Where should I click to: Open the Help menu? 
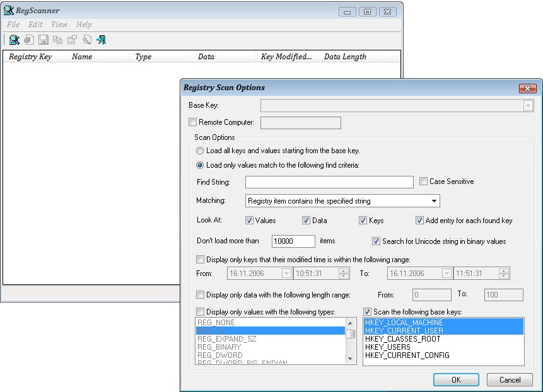coord(84,24)
